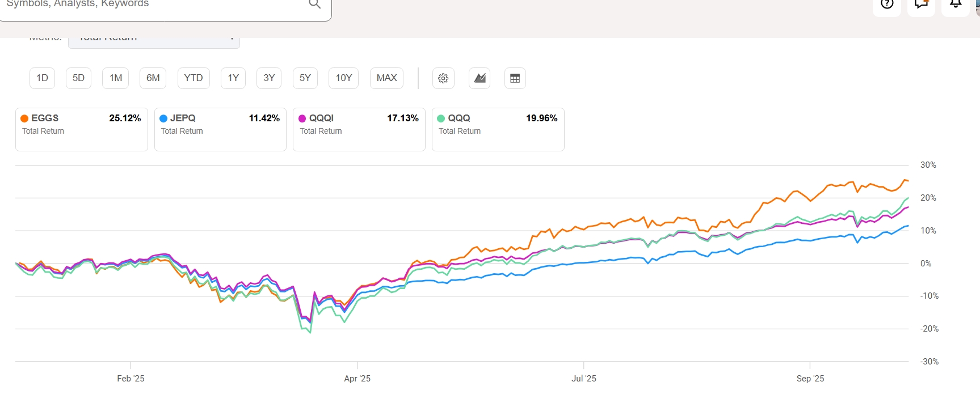Open the messages chat icon
This screenshot has width=980, height=403.
point(920,5)
